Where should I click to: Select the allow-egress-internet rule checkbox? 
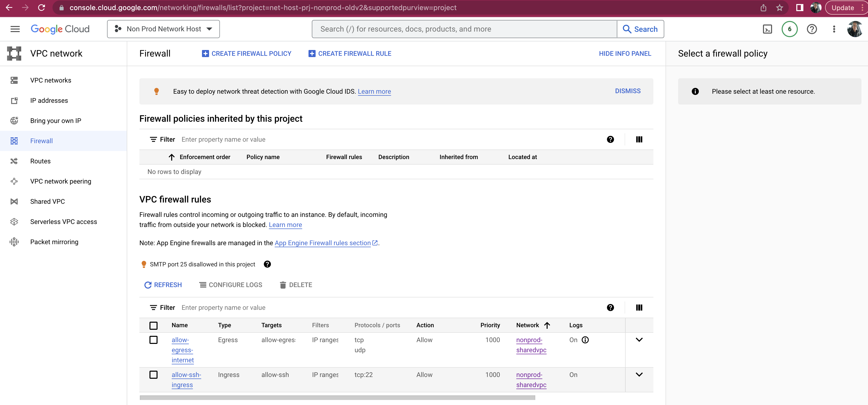point(153,340)
